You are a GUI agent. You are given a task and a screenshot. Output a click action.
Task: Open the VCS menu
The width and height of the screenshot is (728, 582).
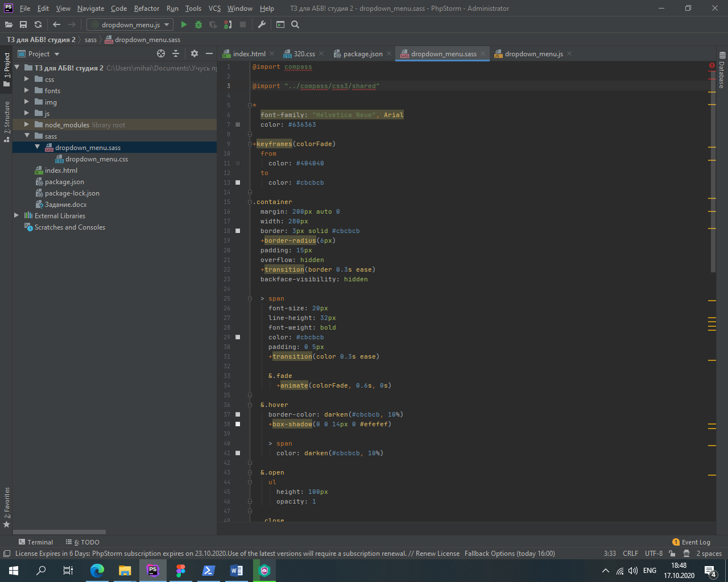pyautogui.click(x=214, y=9)
